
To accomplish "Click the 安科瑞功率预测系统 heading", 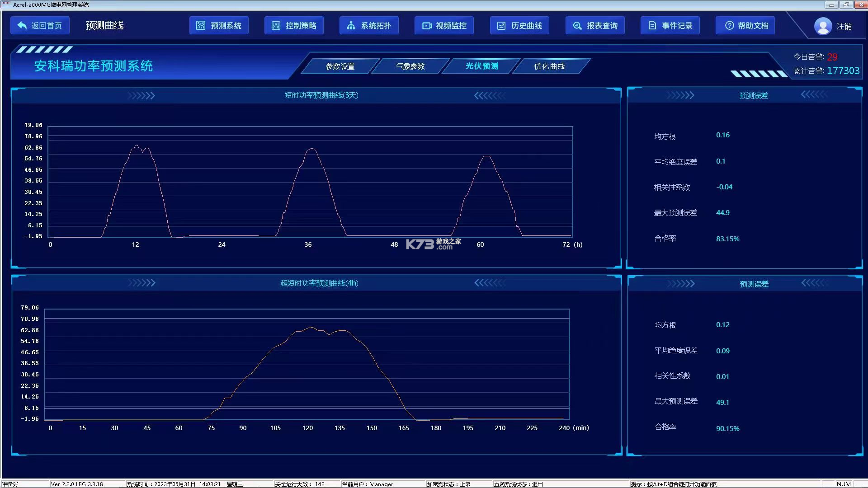I will click(x=94, y=66).
